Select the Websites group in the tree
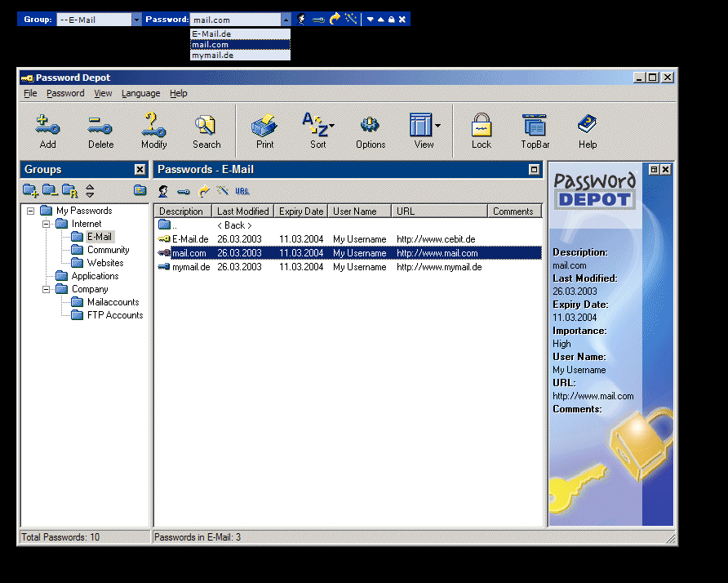 [x=105, y=263]
